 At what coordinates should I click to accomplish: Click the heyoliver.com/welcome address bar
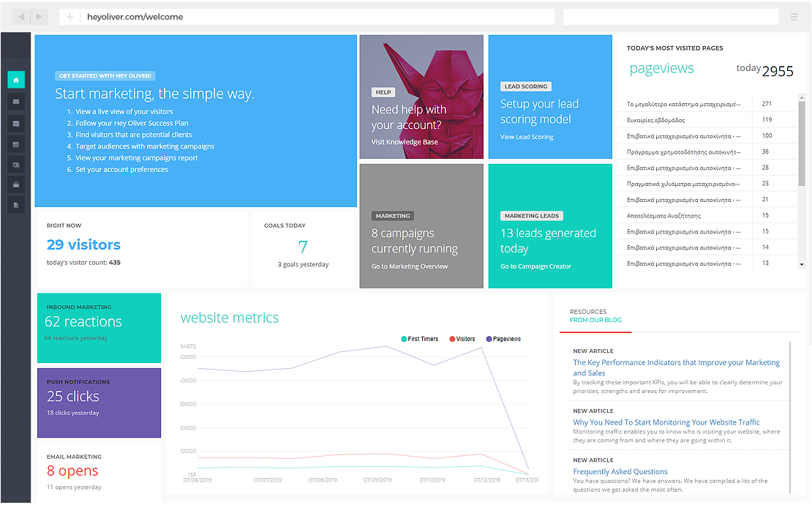(x=307, y=17)
